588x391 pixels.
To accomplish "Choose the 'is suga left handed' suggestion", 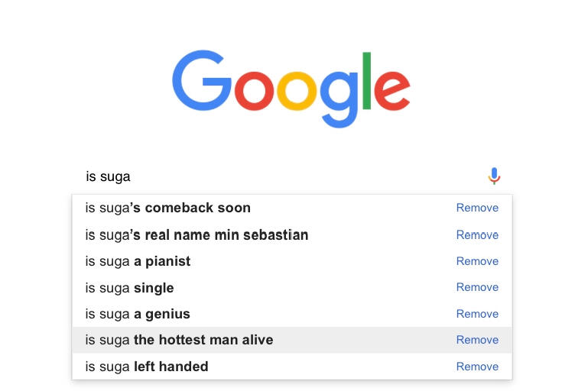I will 147,367.
